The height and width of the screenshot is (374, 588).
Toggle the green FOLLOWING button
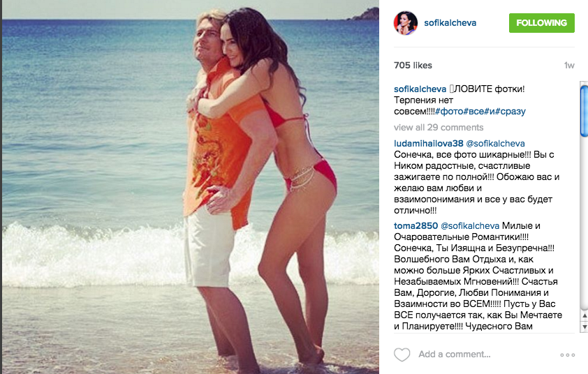pos(541,23)
